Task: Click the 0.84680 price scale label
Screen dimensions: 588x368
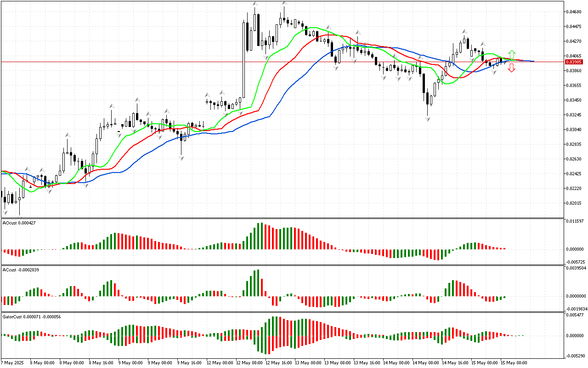Action: [573, 11]
